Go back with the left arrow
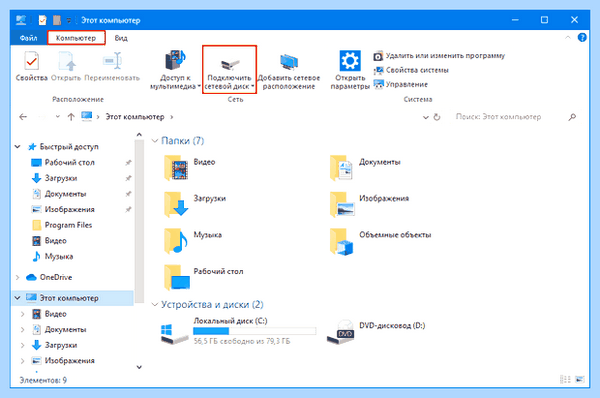The width and height of the screenshot is (600, 398). pyautogui.click(x=23, y=117)
